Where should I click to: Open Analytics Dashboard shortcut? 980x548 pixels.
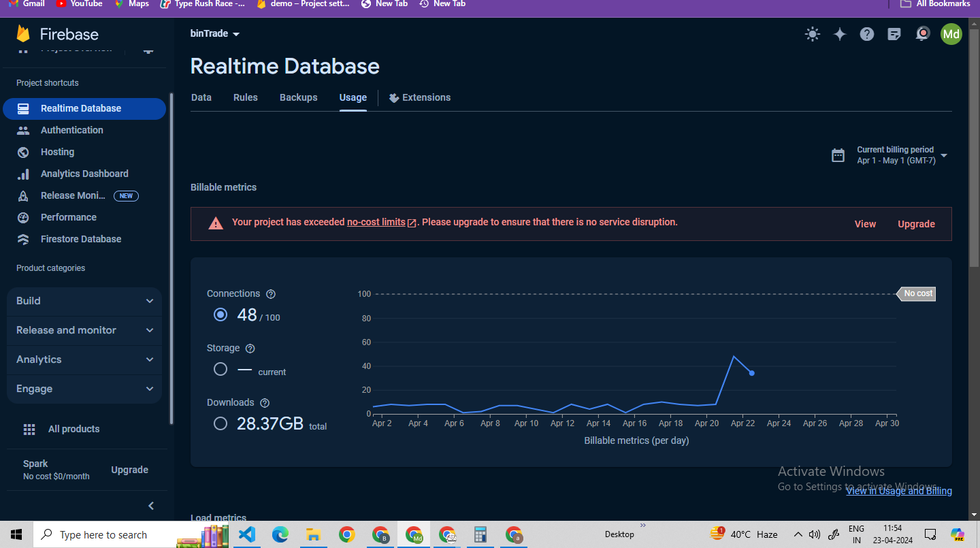click(84, 174)
